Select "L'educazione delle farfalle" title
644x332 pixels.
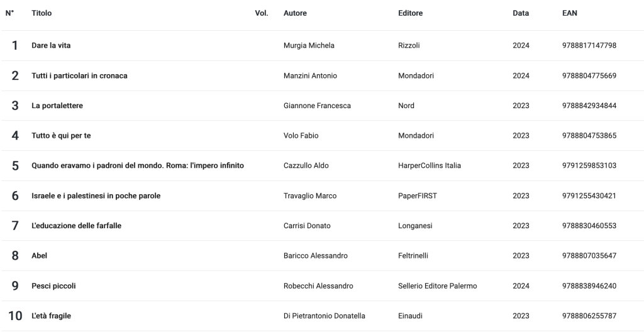click(76, 226)
